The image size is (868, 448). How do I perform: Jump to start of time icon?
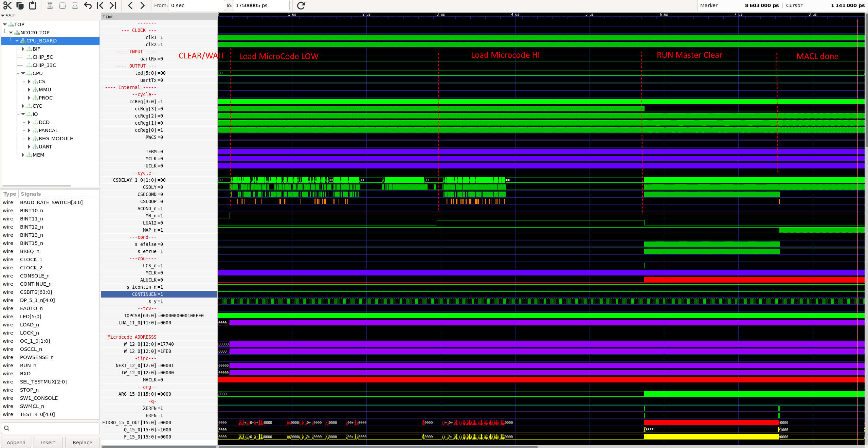(100, 5)
